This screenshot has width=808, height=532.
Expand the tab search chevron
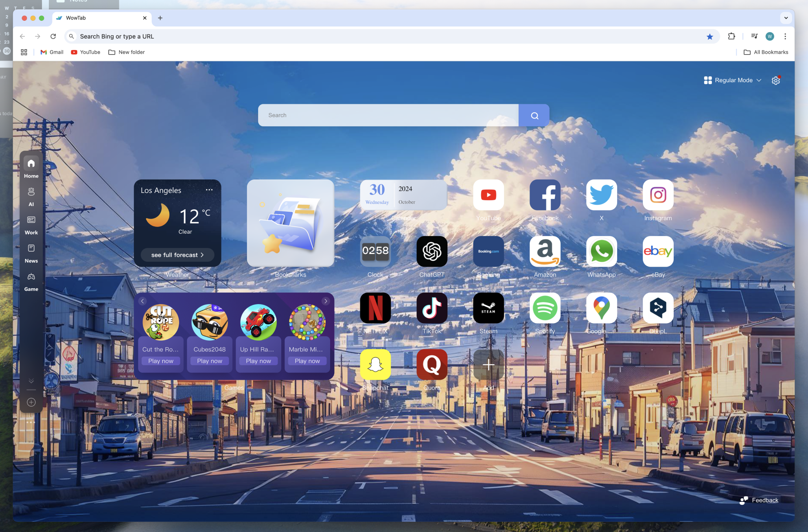786,18
